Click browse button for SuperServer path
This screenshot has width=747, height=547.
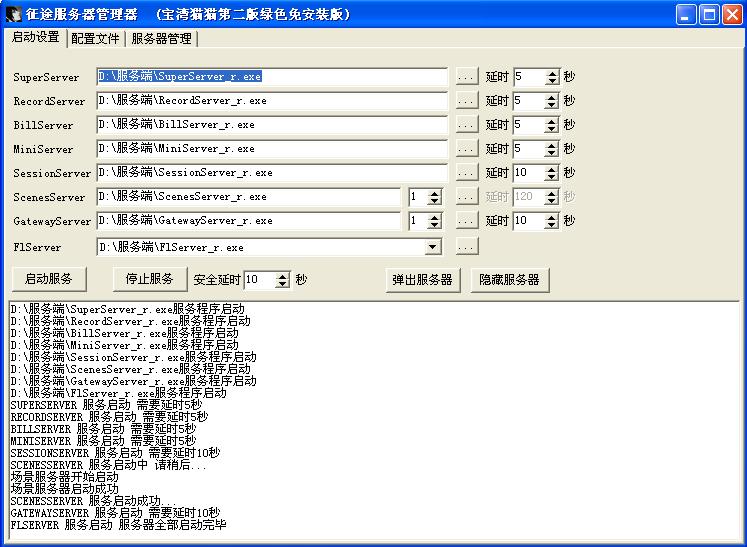pyautogui.click(x=466, y=76)
